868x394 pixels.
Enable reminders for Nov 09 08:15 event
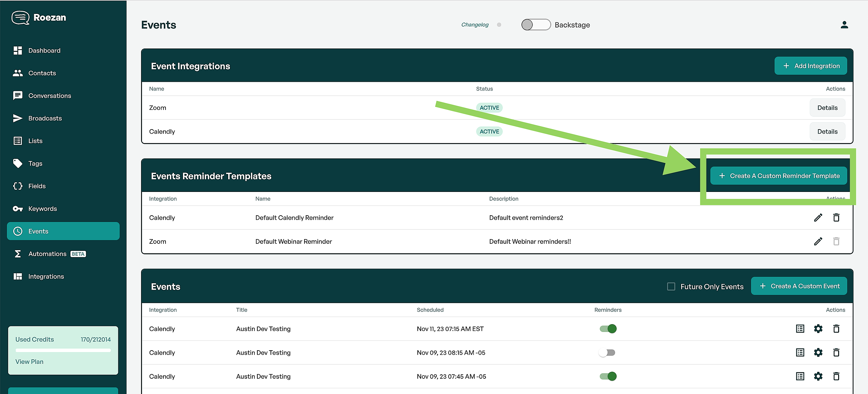[607, 353]
